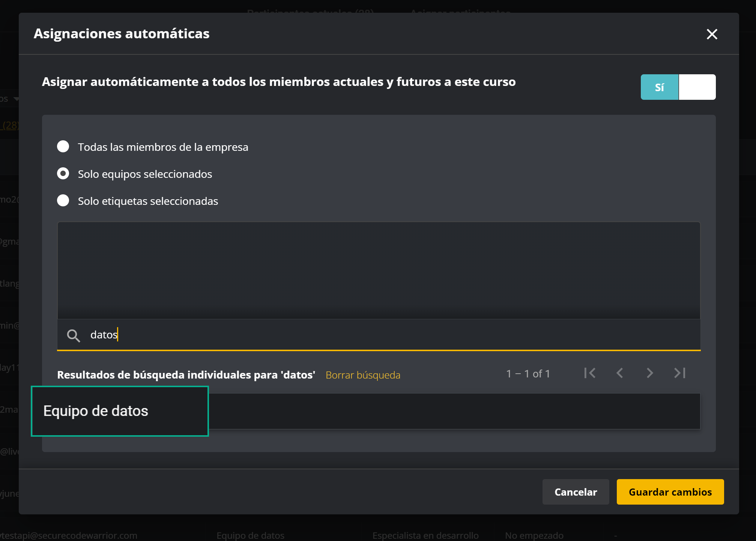Focus the search field containing 'datos'
The image size is (756, 541).
point(375,335)
